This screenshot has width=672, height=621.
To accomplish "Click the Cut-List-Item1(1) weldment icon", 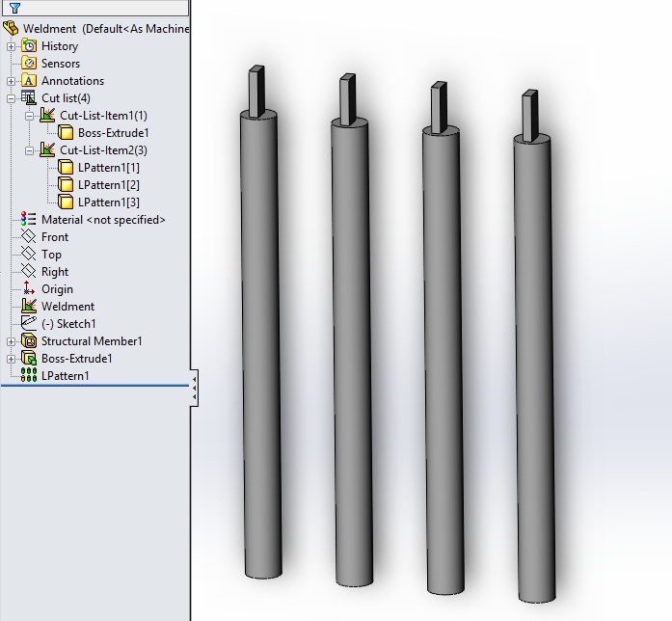I will click(x=47, y=116).
